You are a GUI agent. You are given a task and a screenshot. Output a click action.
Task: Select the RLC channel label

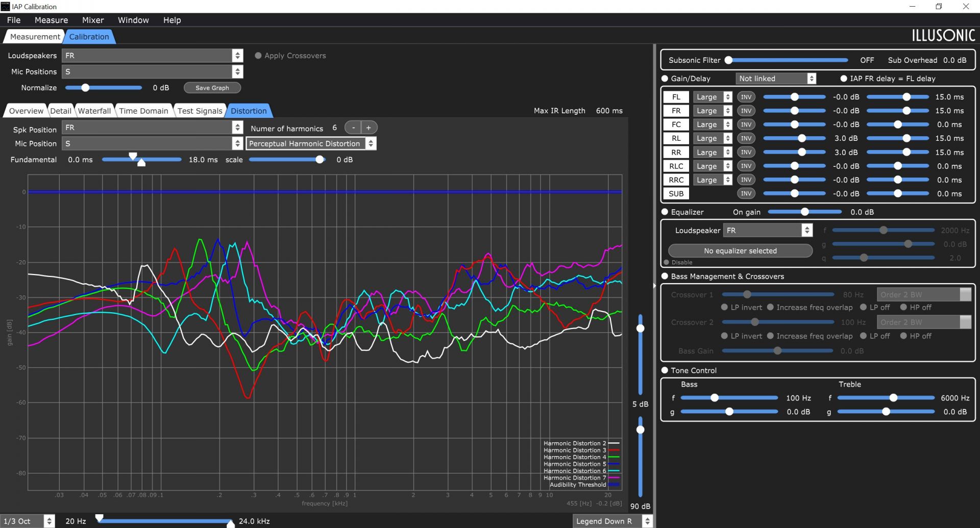coord(676,166)
